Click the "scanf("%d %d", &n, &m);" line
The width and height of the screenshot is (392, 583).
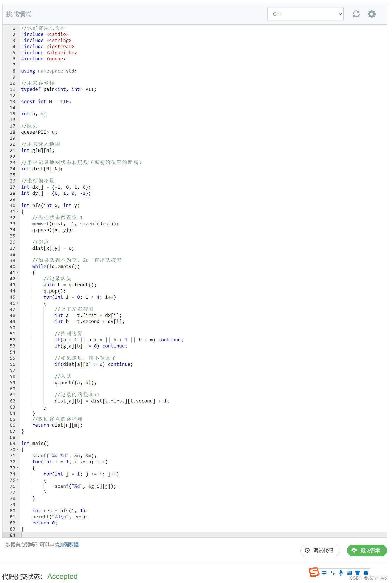pos(64,456)
